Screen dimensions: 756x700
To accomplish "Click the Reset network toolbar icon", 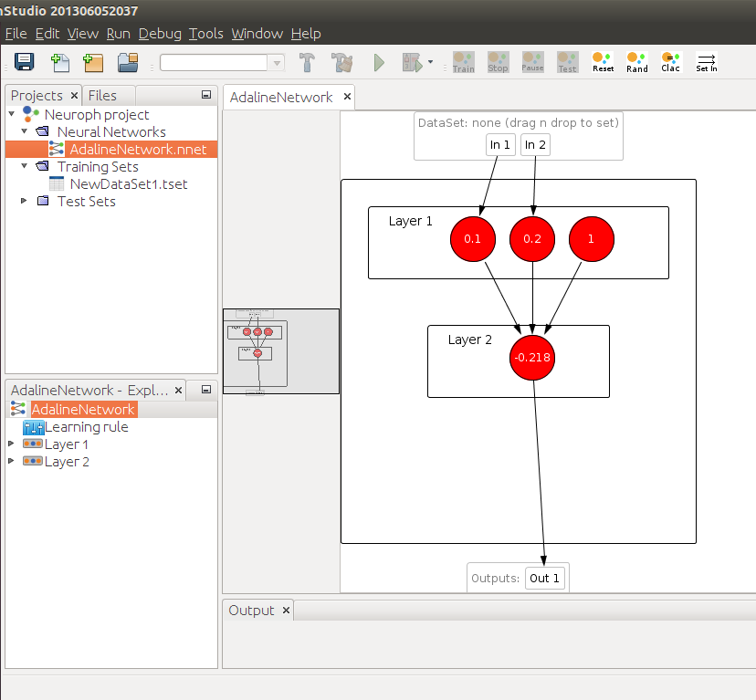I will tap(603, 62).
